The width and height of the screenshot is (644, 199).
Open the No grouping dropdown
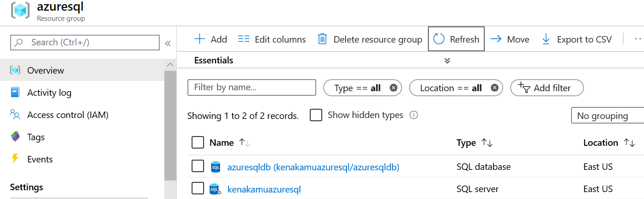[x=607, y=116]
